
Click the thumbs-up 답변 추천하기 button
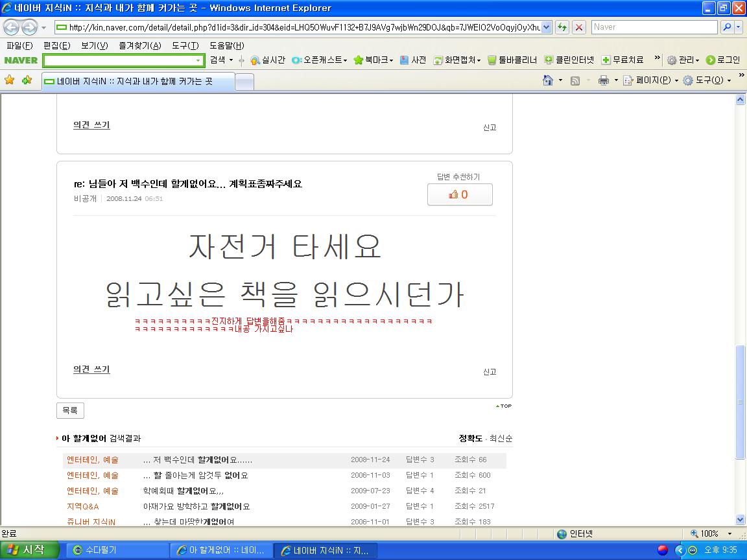click(460, 194)
